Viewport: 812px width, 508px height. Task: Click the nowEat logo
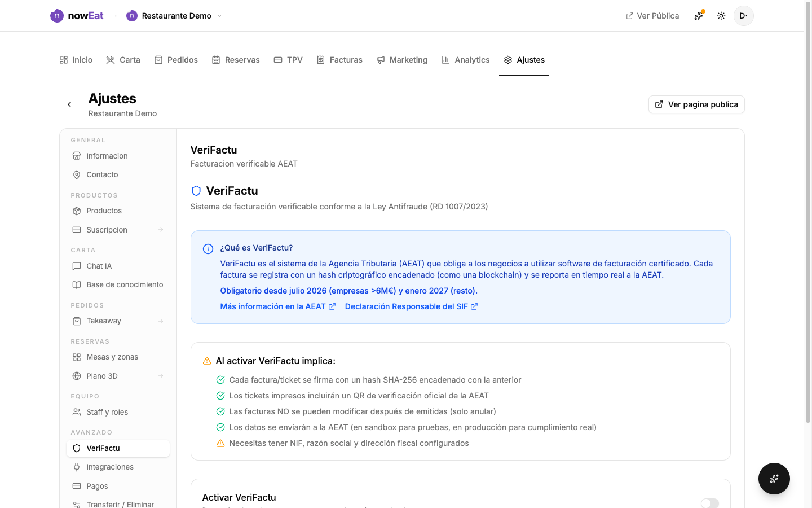click(77, 16)
